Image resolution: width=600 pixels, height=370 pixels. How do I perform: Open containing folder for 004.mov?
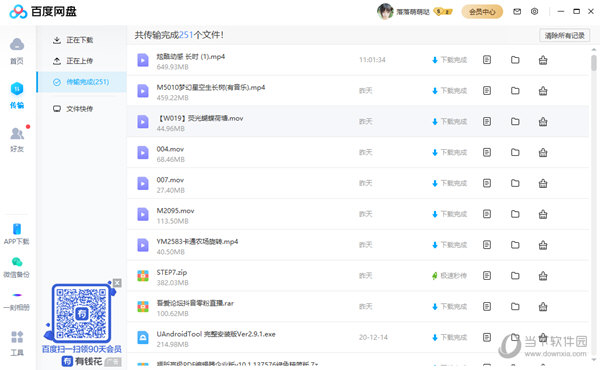(515, 152)
